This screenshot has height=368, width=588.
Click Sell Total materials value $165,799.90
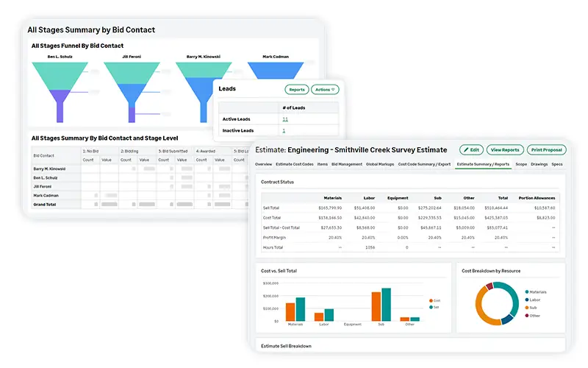coord(330,208)
